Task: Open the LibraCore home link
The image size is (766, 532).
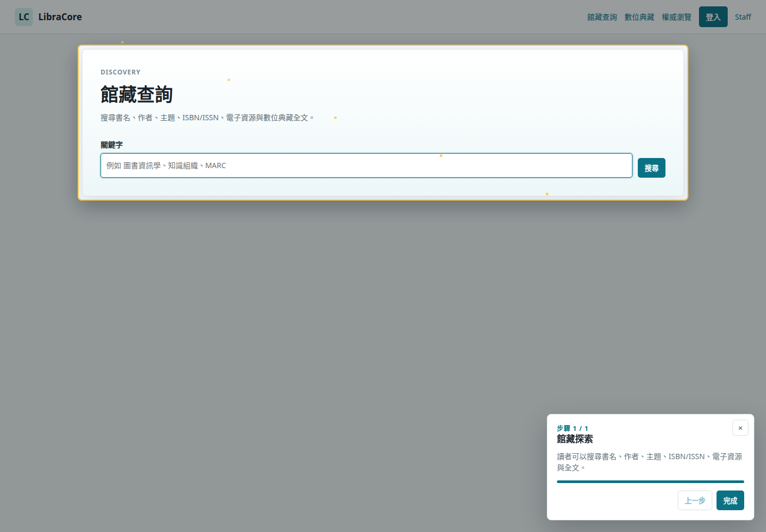Action: tap(48, 17)
